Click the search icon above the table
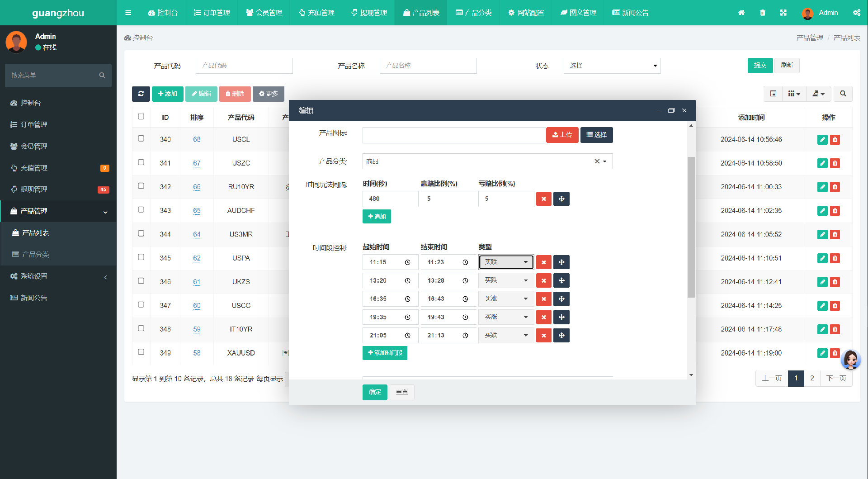This screenshot has width=868, height=479. click(843, 94)
